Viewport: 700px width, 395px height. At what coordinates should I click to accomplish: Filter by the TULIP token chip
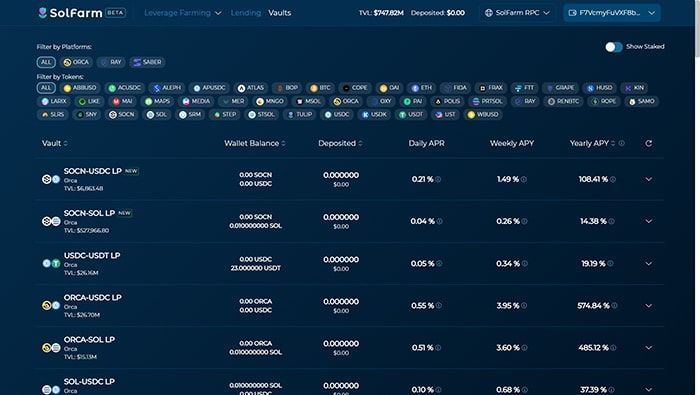coord(300,115)
